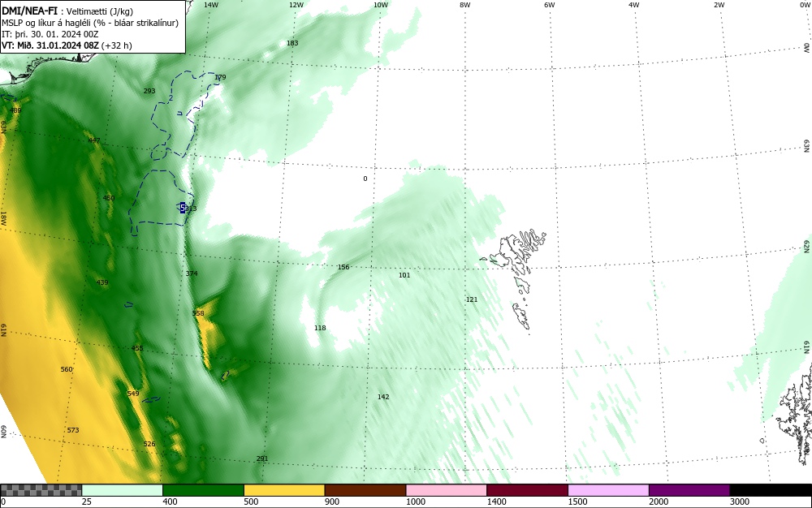Select the brown 900–1000 legend swatch
Screen dimensions: 812x508
tap(365, 490)
